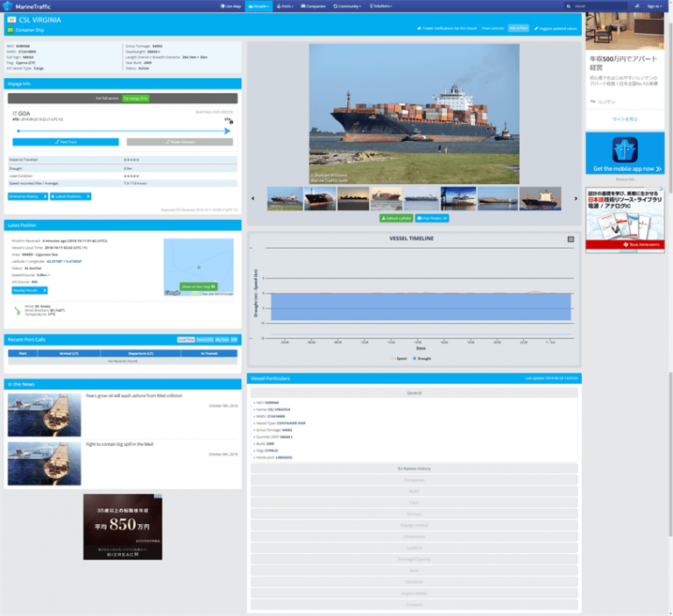Click the notifications icon beside Sign in
673x616 pixels.
click(637, 6)
